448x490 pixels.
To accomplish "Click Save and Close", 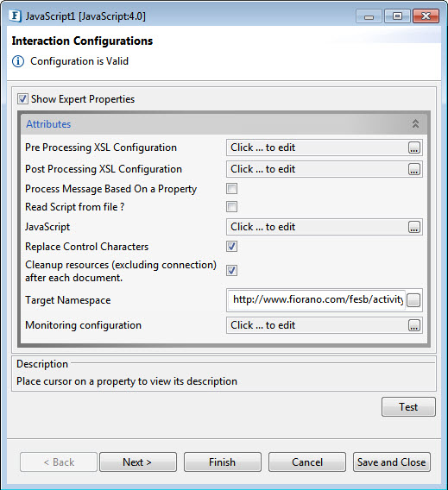I will pyautogui.click(x=392, y=462).
